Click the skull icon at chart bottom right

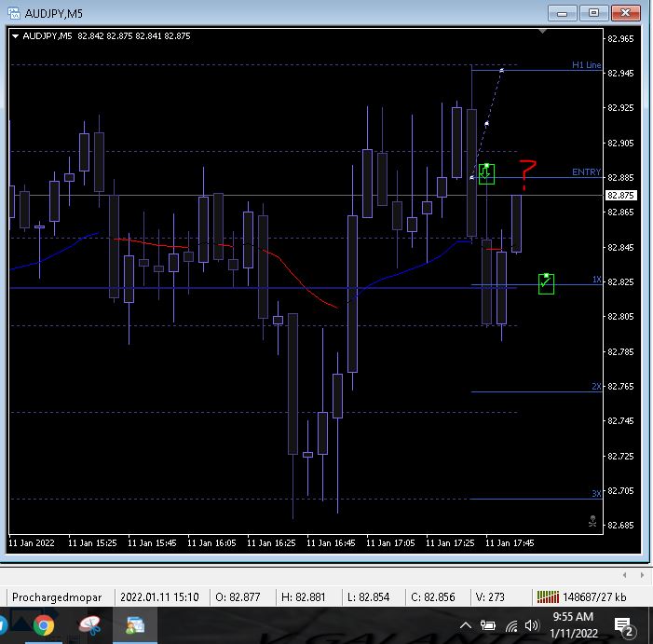pyautogui.click(x=592, y=521)
